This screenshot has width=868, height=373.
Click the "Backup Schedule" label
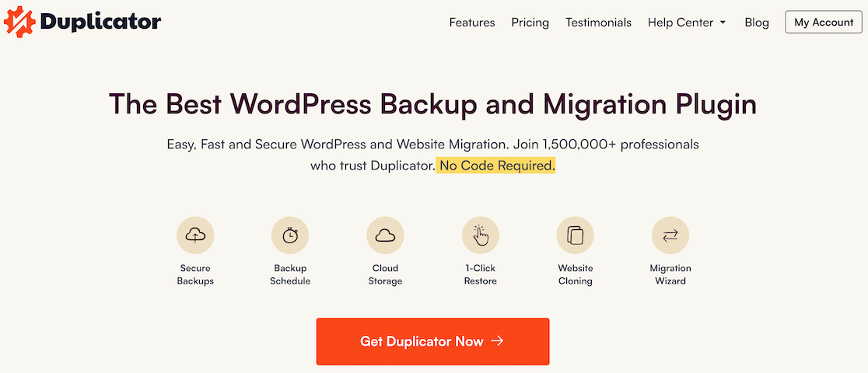click(x=290, y=274)
